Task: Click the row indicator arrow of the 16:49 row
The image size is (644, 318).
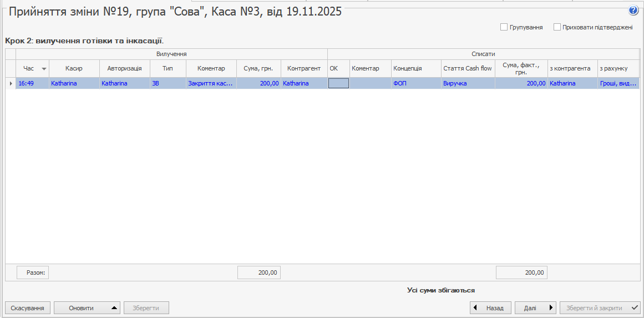Action: [11, 83]
